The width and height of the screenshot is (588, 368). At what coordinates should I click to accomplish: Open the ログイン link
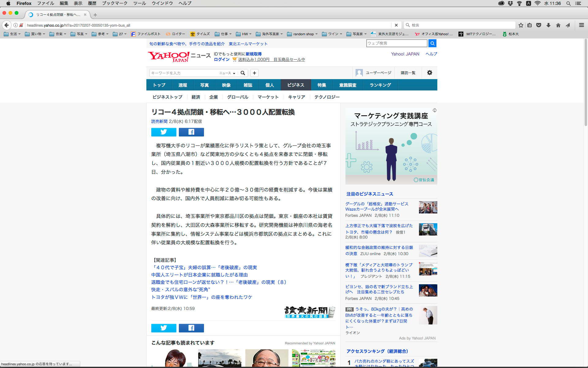point(221,59)
